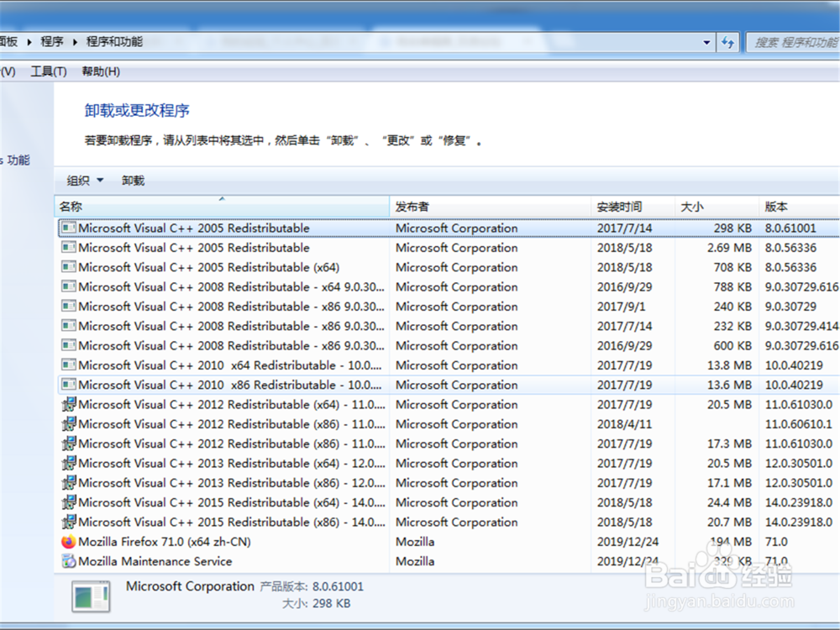Click the Mozilla publisher cell for Firefox
This screenshot has width=840, height=630.
tap(415, 542)
